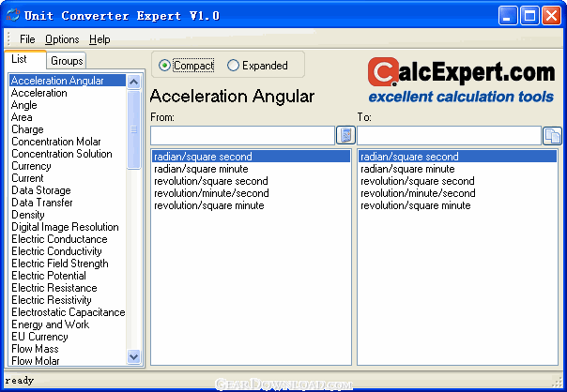
Task: Choose revolution/square second in From list
Action: click(251, 181)
